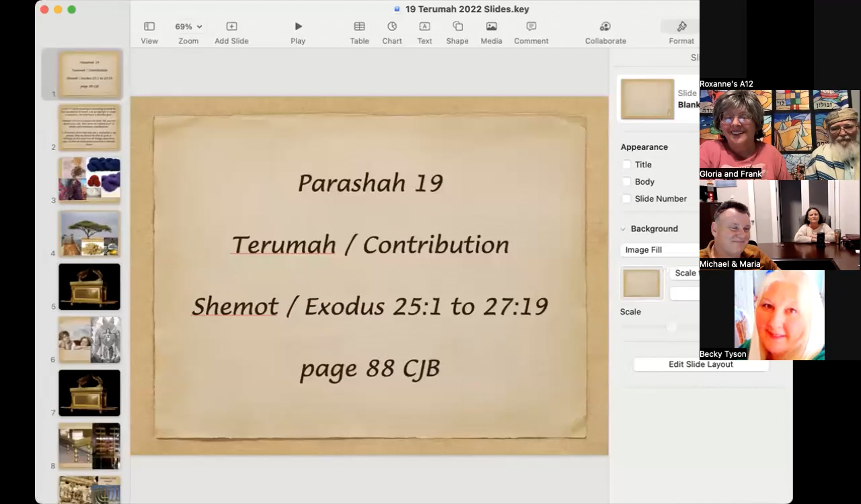The width and height of the screenshot is (861, 504).
Task: Open the 69% zoom dropdown
Action: (x=188, y=27)
